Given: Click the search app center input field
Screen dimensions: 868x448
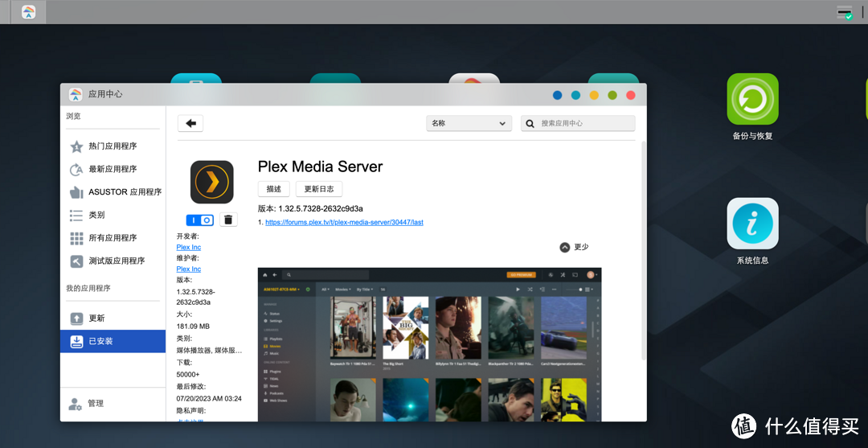Looking at the screenshot, I should coord(586,124).
